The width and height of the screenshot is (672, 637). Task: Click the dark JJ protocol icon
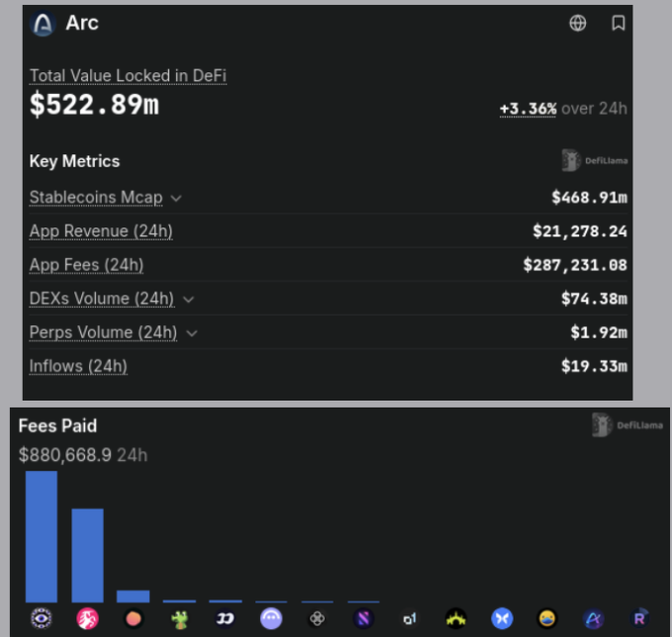pos(225,618)
